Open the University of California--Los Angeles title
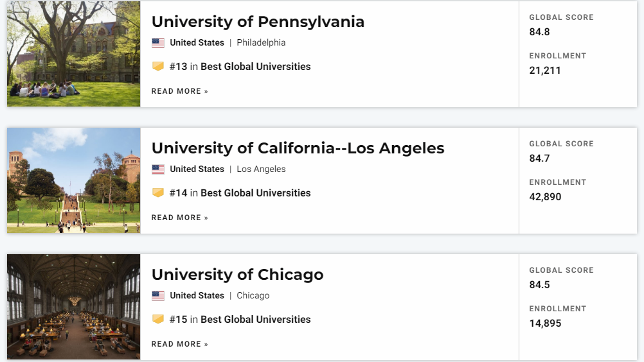 (x=298, y=148)
